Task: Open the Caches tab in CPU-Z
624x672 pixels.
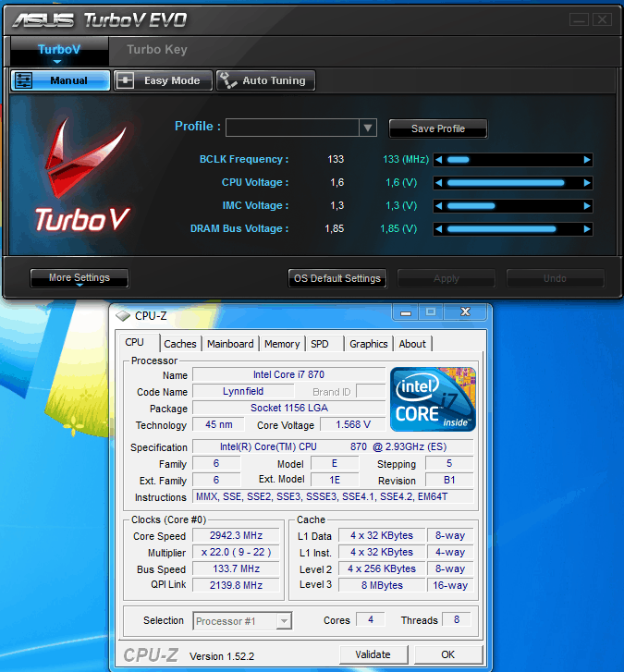Action: (x=180, y=344)
